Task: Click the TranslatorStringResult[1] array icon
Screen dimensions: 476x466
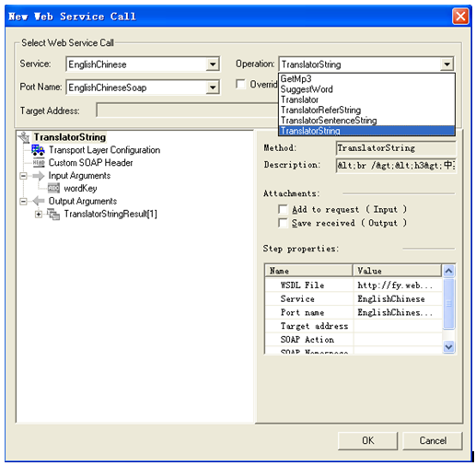Action: 53,214
